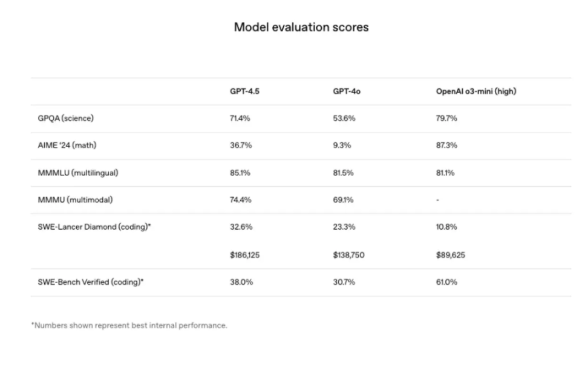Select the 85.1% MMMLU score

pos(240,173)
